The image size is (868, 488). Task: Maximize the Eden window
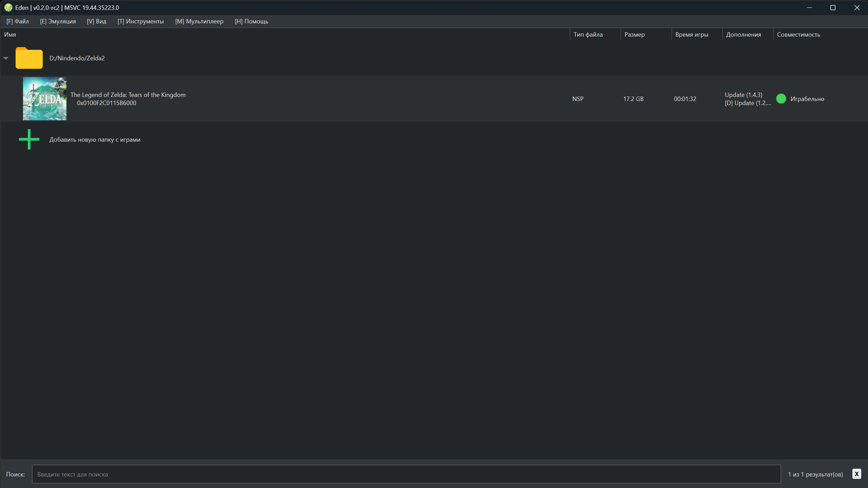[x=833, y=7]
